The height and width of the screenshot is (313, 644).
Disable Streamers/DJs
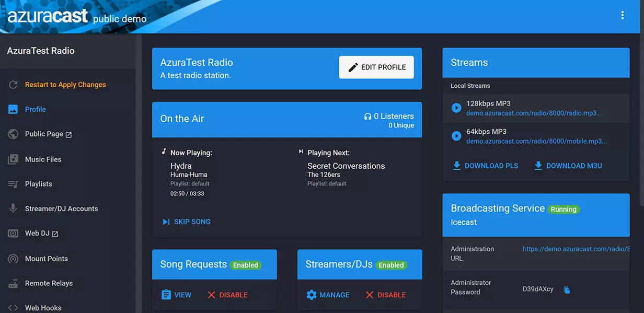[x=385, y=295]
